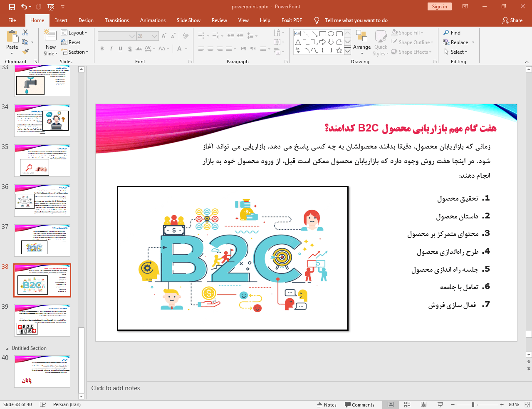This screenshot has width=532, height=409.
Task: Click Fit slide to current window icon
Action: click(527, 405)
